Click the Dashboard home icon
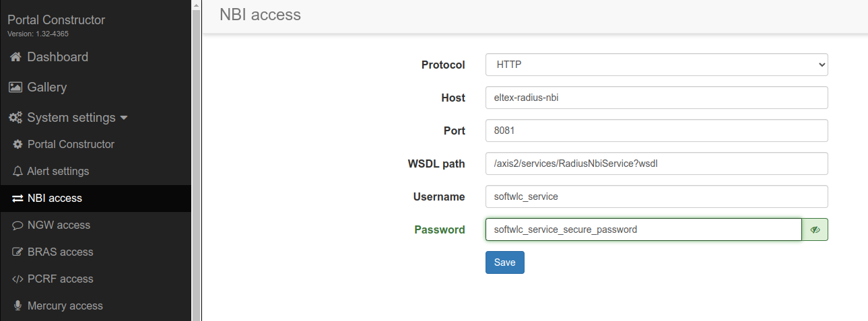The width and height of the screenshot is (868, 321). [x=15, y=57]
